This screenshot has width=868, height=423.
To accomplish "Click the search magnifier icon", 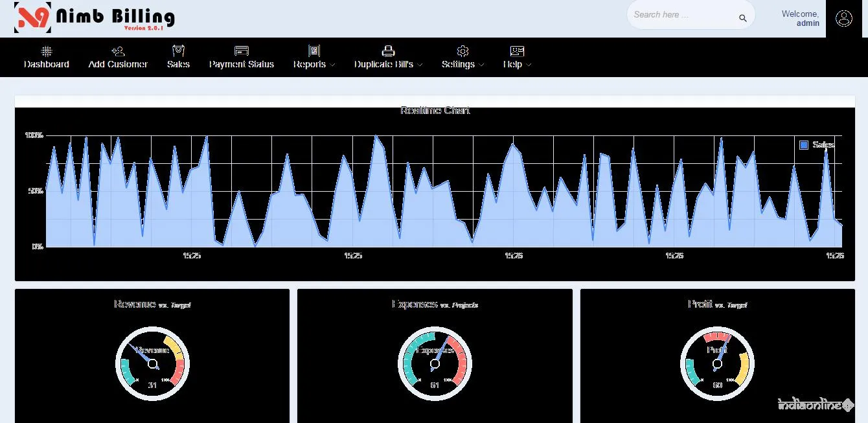I will click(743, 18).
